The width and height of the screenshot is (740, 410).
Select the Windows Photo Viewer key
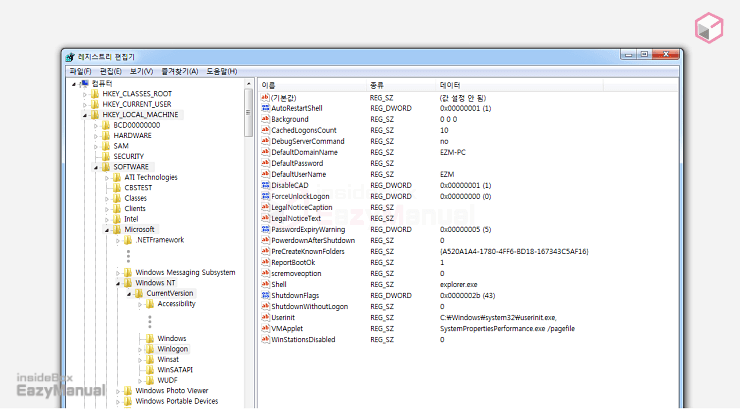click(x=172, y=391)
